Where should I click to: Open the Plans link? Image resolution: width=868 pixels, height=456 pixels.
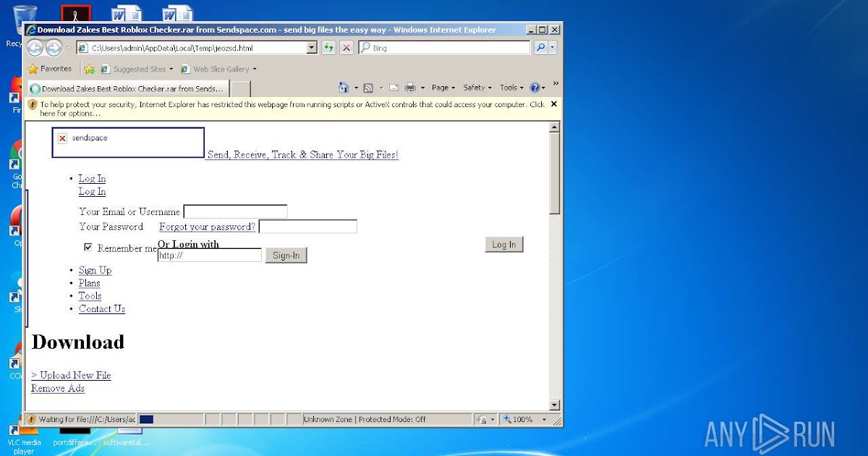pos(90,283)
